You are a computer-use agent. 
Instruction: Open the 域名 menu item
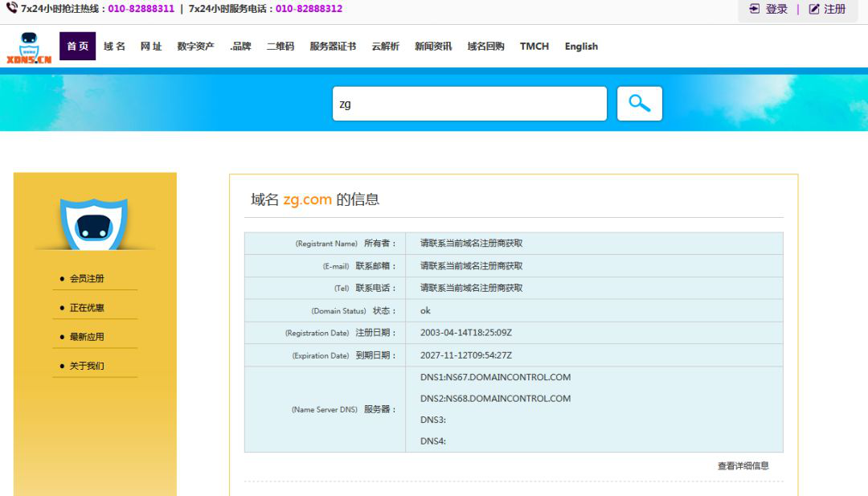point(114,47)
